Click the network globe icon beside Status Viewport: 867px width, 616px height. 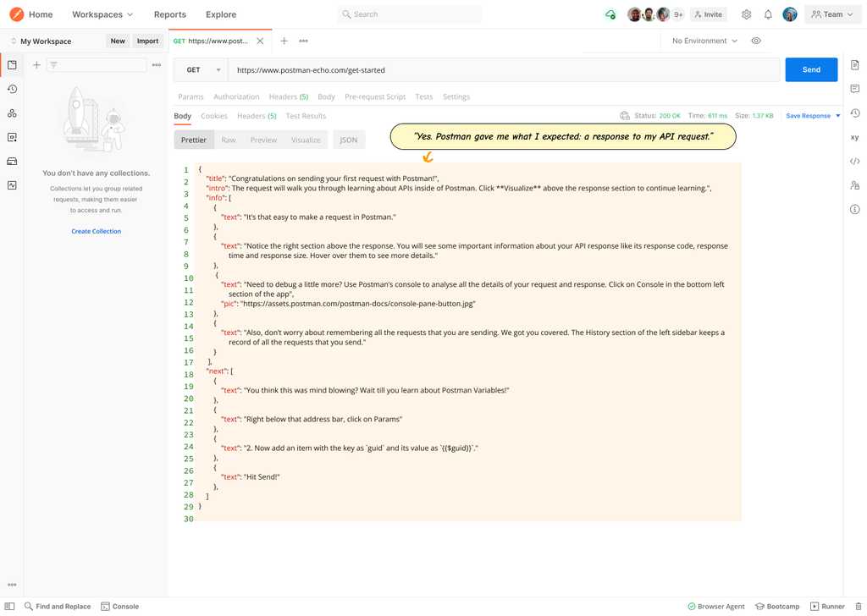click(x=625, y=116)
